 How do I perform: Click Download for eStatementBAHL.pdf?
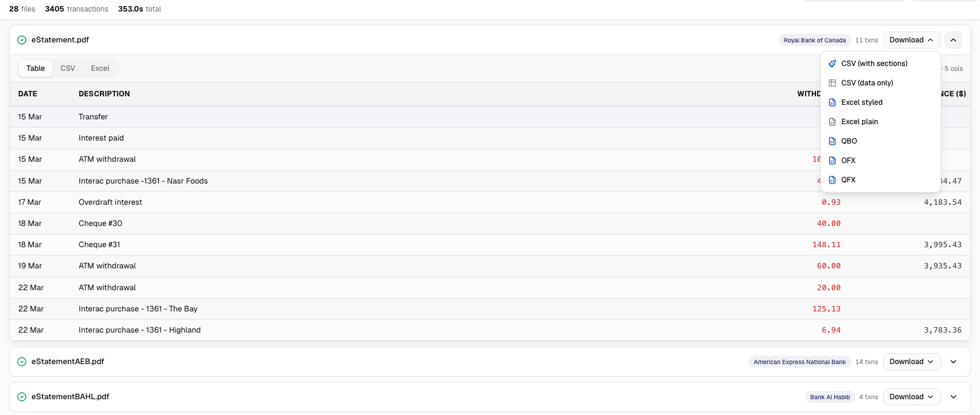[911, 396]
